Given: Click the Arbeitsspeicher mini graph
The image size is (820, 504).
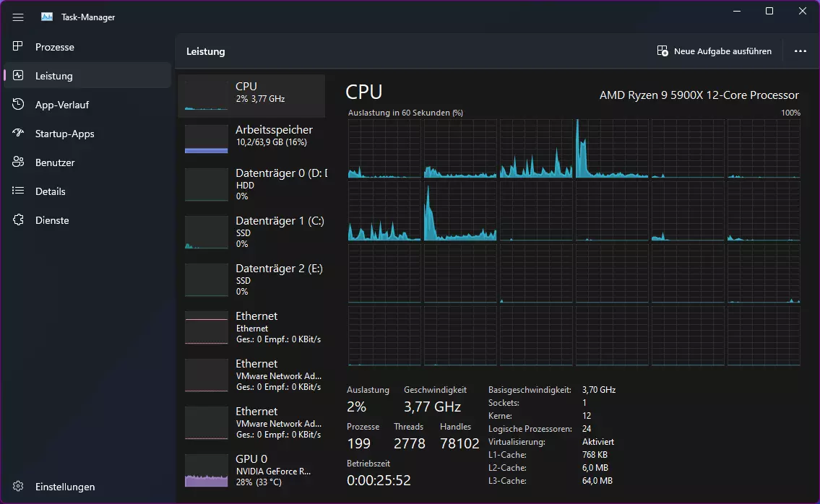Looking at the screenshot, I should click(206, 139).
